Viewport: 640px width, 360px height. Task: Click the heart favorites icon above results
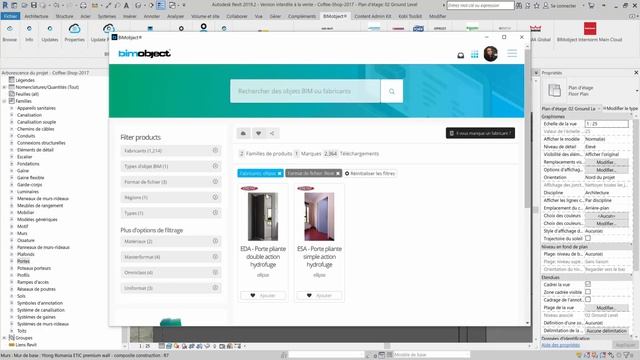(x=258, y=133)
